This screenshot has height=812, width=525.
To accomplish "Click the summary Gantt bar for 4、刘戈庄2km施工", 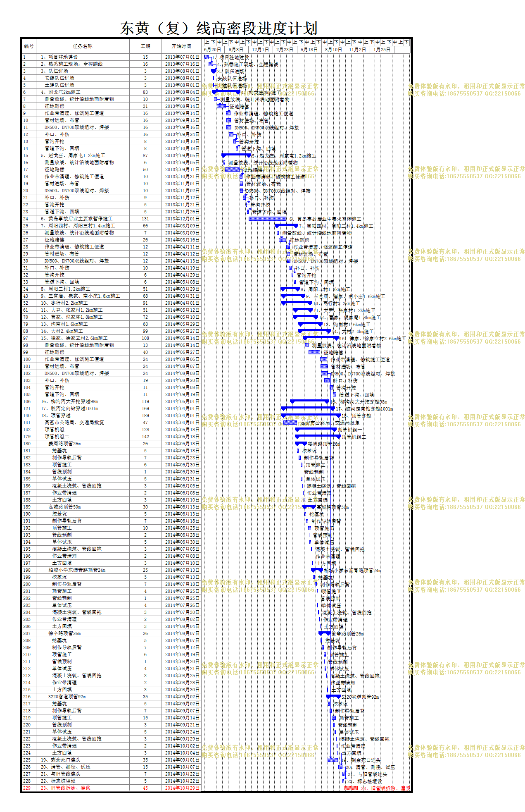I will tap(226, 91).
